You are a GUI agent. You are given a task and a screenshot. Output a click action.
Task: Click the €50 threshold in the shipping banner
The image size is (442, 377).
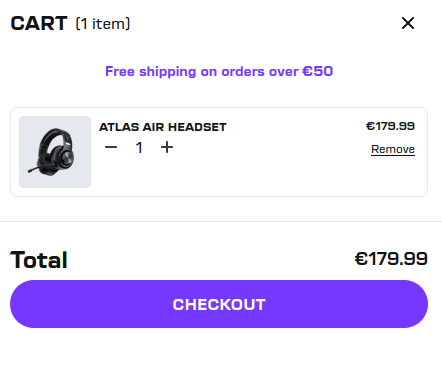318,71
